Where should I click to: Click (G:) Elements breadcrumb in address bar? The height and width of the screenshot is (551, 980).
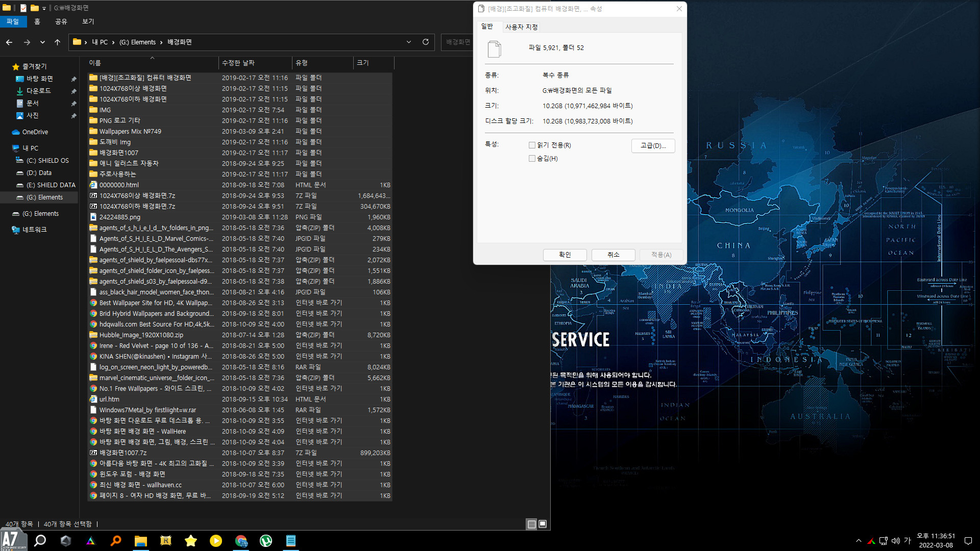pyautogui.click(x=137, y=42)
